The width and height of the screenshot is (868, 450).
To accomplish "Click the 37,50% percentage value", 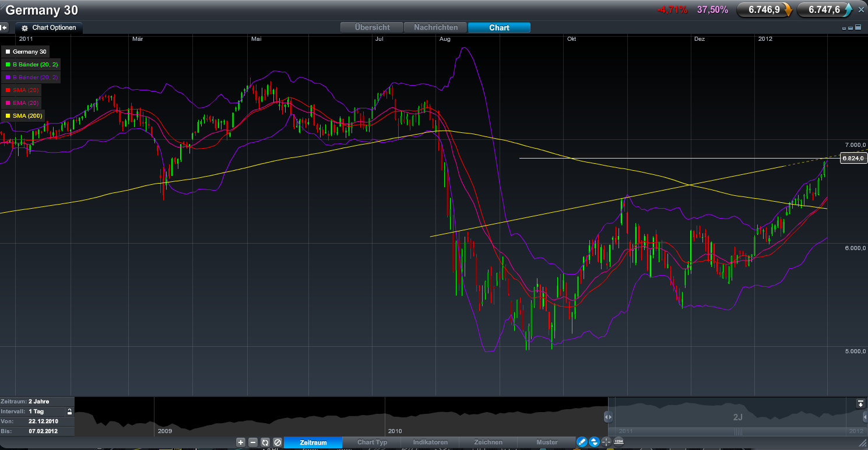I will 712,9.
